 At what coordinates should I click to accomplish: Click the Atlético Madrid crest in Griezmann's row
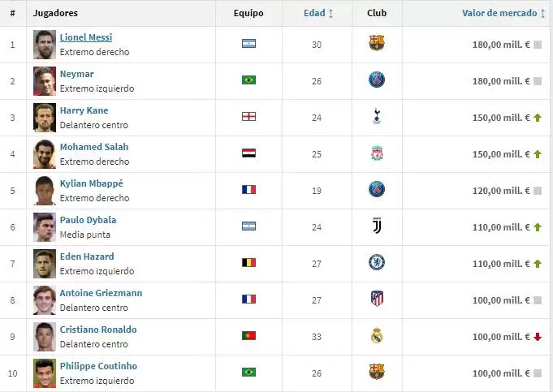point(376,299)
